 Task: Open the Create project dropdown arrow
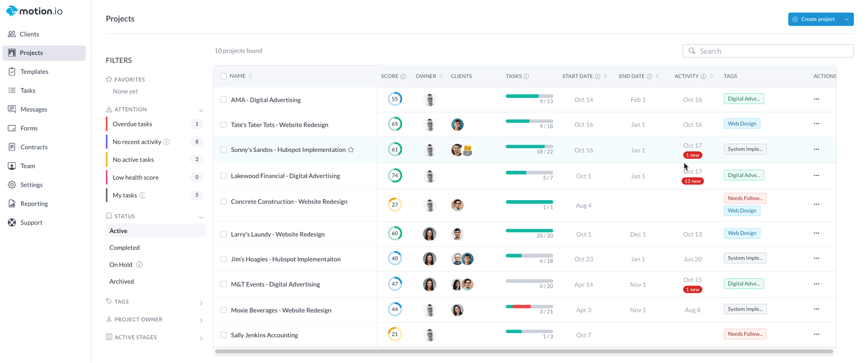click(x=847, y=19)
